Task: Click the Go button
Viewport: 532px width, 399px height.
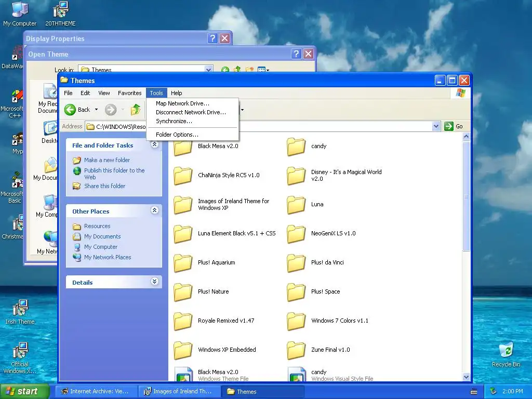Action: 454,126
